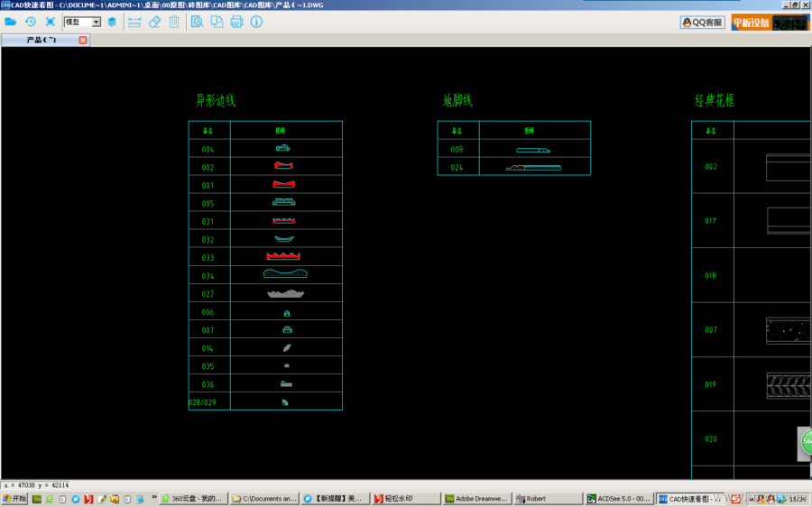Viewport: 812px width, 507px height.
Task: Click code 024 in skirting table
Action: (x=457, y=167)
